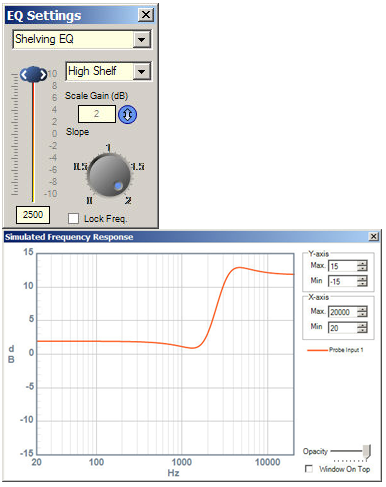Viewport: 386px width, 487px height.
Task: Click the X-axis Max spinner arrows
Action: (x=362, y=312)
